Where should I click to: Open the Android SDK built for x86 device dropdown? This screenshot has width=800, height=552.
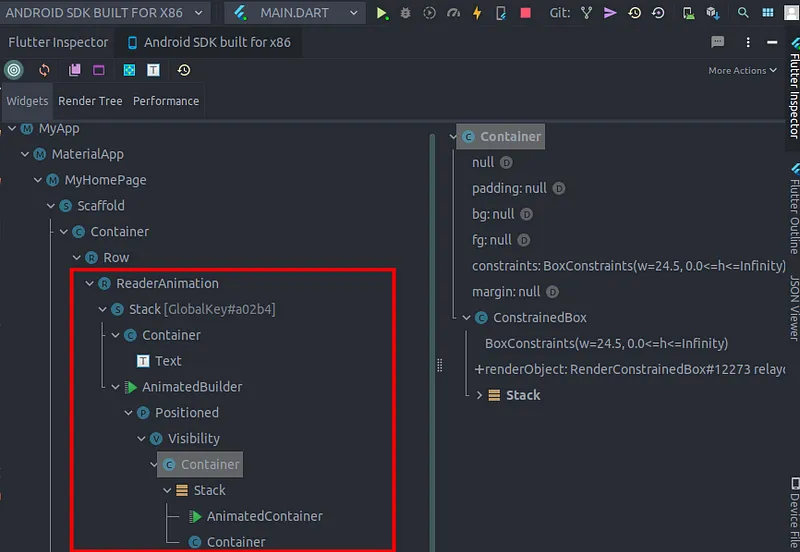[x=104, y=13]
